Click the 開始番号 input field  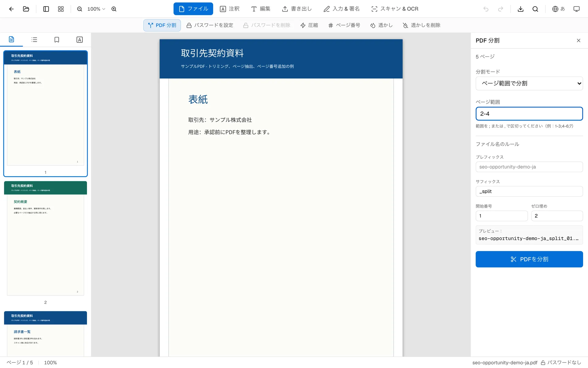pos(502,216)
